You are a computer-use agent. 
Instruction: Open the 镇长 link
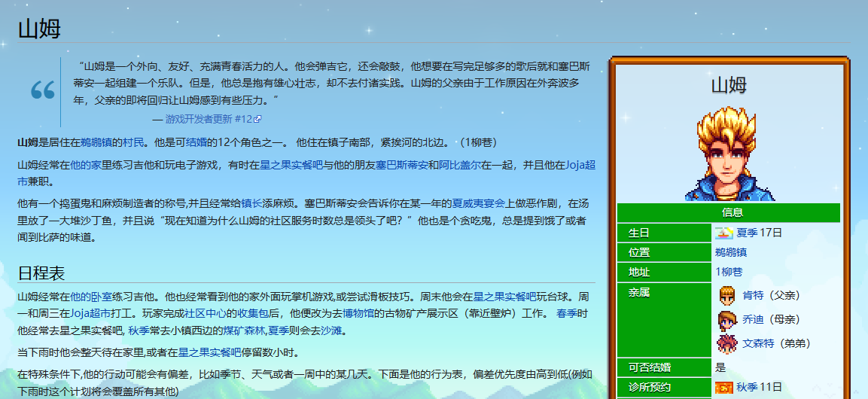point(252,204)
